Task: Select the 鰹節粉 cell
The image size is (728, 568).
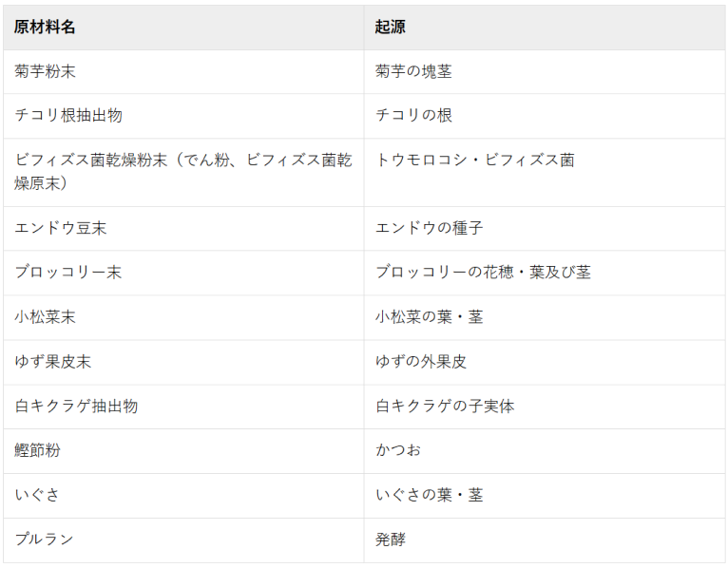Action: [x=183, y=451]
